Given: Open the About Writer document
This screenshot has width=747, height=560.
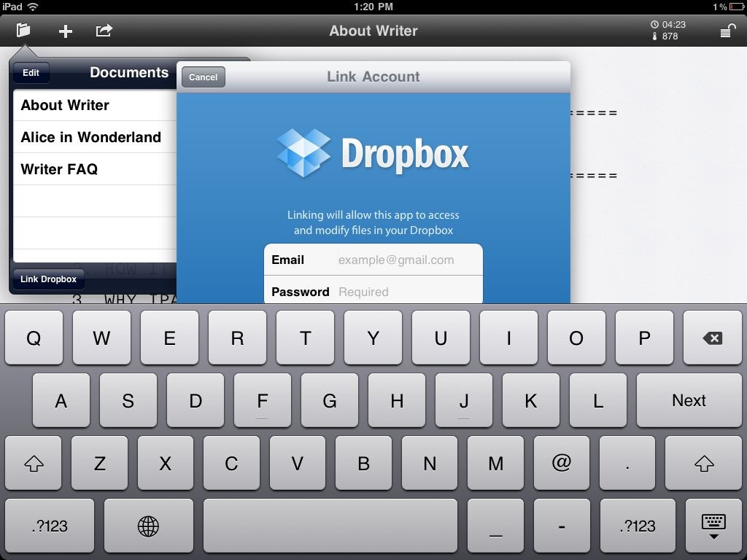Looking at the screenshot, I should pyautogui.click(x=95, y=105).
